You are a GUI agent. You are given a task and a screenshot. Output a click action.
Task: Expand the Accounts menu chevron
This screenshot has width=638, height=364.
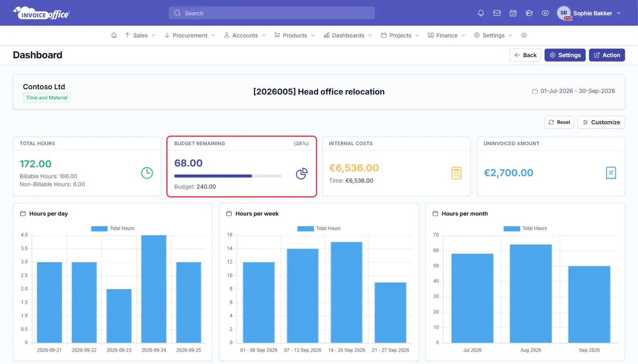click(264, 35)
